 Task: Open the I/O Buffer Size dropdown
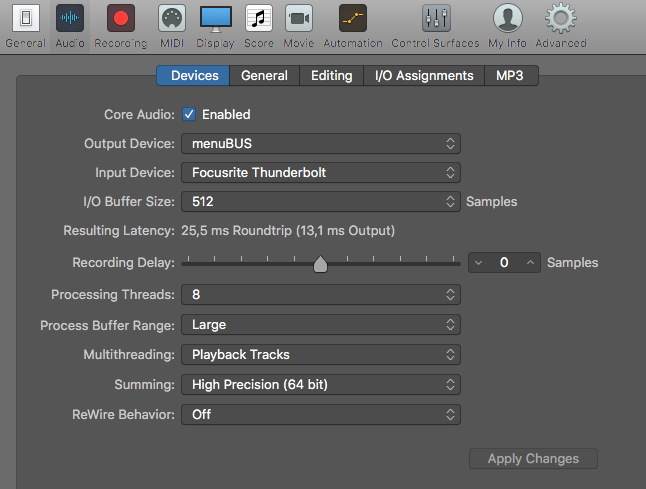coord(320,202)
